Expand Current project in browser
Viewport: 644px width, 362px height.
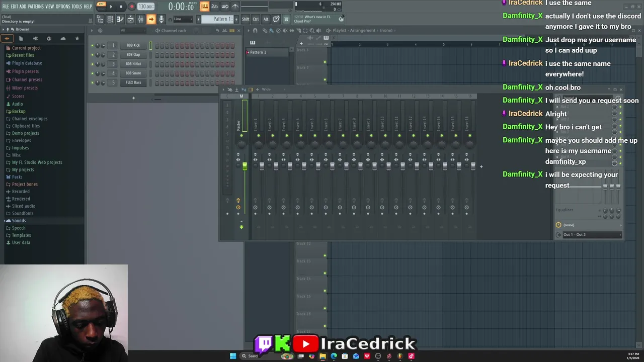(x=26, y=48)
